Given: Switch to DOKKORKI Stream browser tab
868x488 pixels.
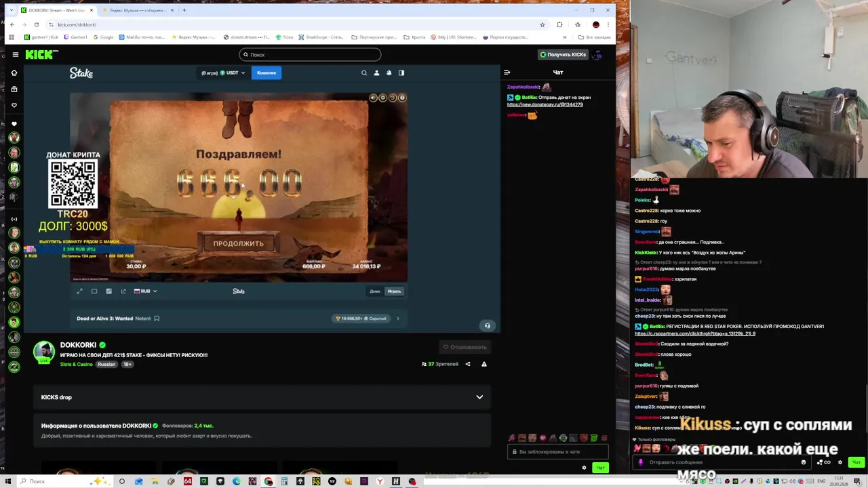Looking at the screenshot, I should pos(57,10).
